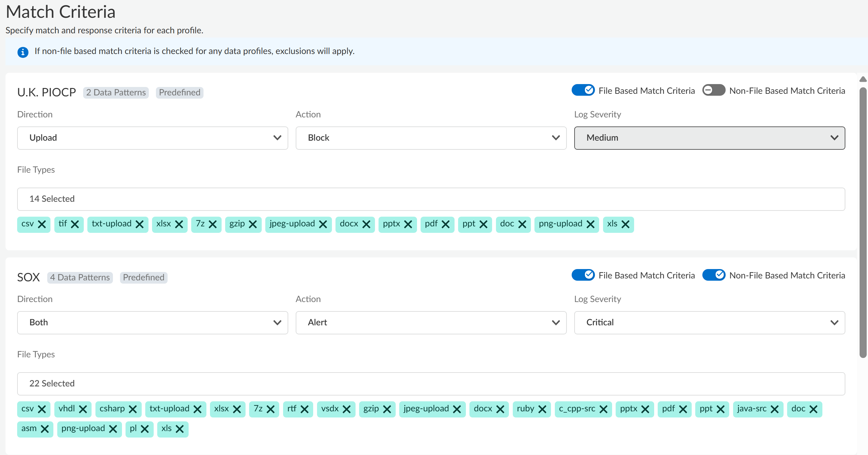Remove vhdl file type from SOX

click(83, 409)
